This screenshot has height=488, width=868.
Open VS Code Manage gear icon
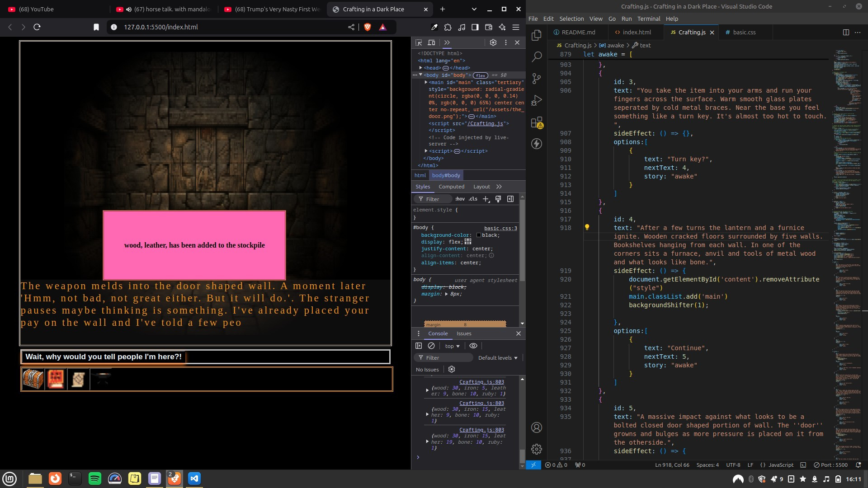pyautogui.click(x=537, y=449)
